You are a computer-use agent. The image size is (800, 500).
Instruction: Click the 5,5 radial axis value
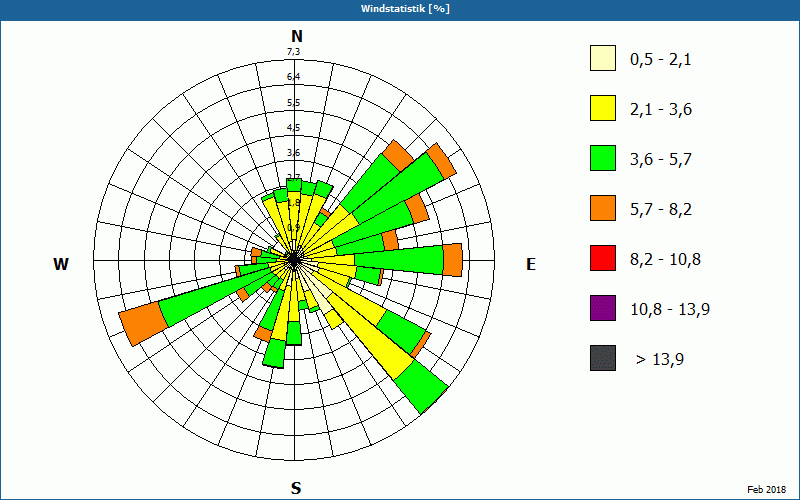pyautogui.click(x=293, y=103)
